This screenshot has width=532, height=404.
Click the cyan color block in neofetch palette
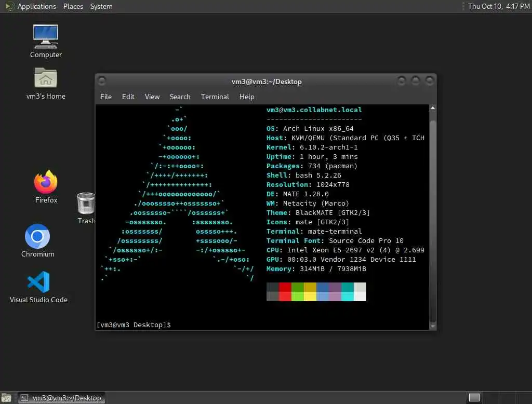tap(348, 296)
